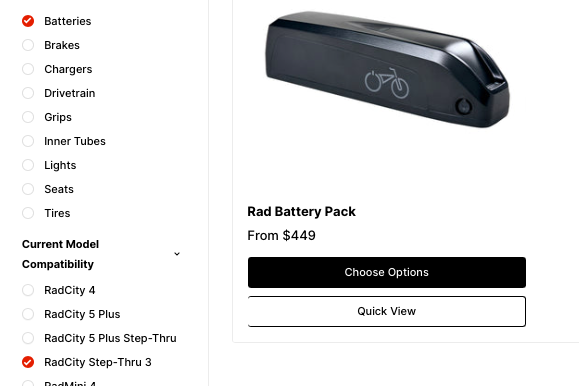
Task: Select the Chargers filter option
Action: [x=28, y=69]
